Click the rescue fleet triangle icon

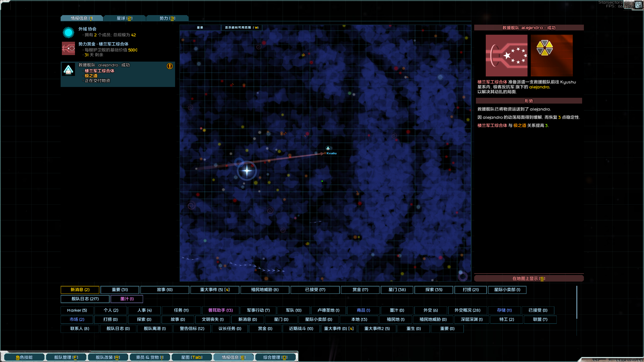pos(68,69)
